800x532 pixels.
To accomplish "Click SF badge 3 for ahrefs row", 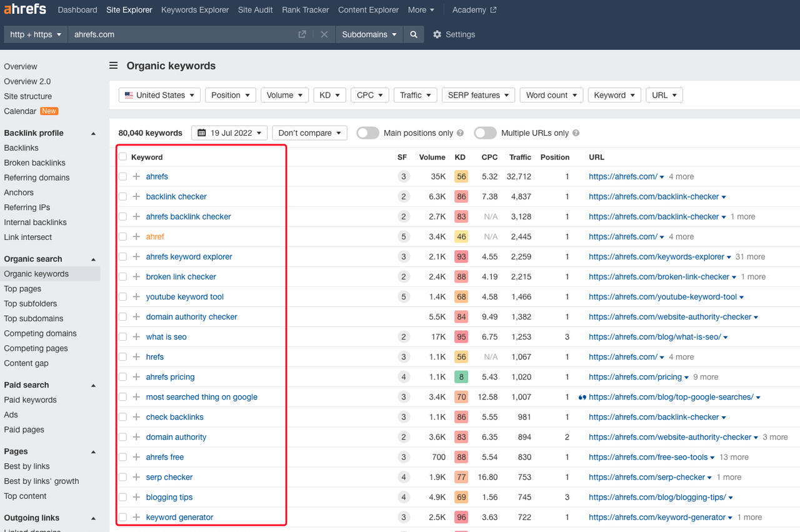I will tap(403, 176).
